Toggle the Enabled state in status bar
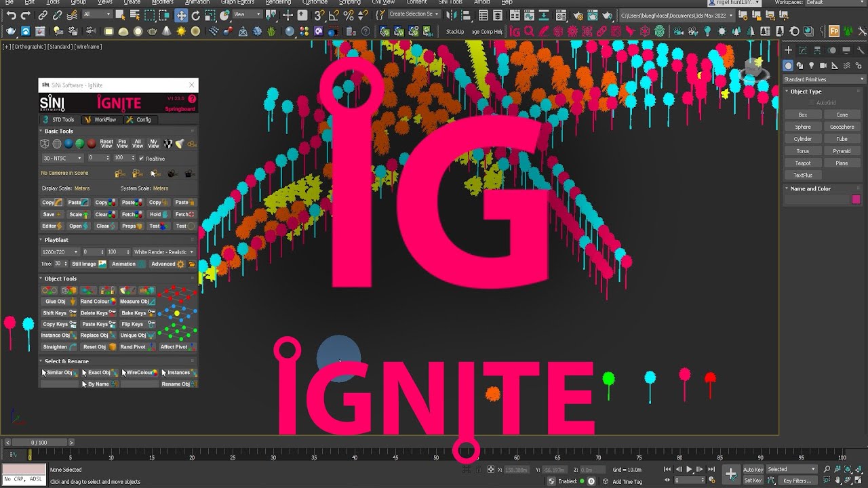Screen dimensions: 868x488 [582, 481]
